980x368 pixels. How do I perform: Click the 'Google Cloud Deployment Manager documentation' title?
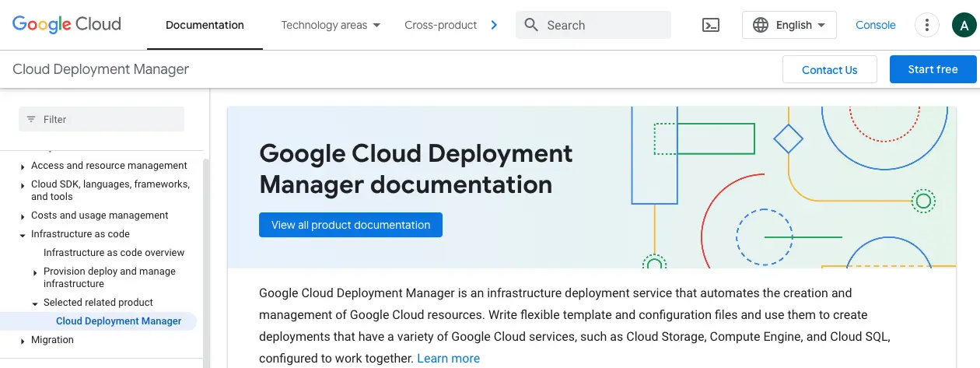click(416, 169)
